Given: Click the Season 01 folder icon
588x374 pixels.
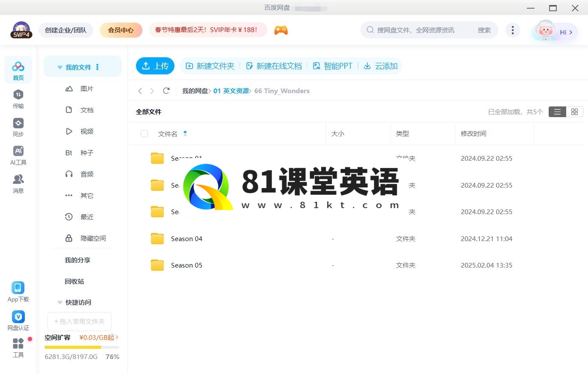Looking at the screenshot, I should click(x=157, y=158).
